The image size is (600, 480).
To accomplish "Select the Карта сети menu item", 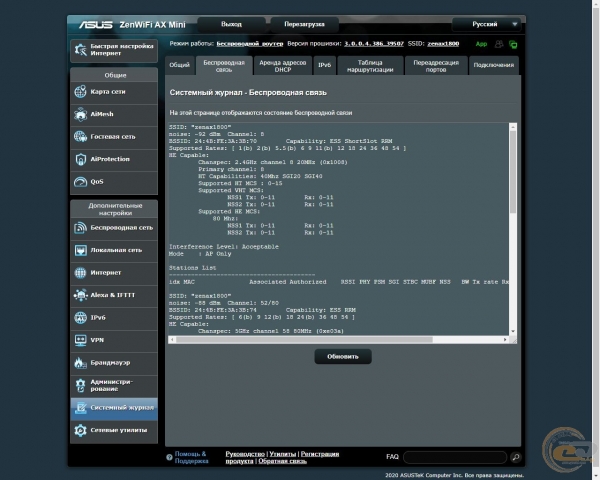I will [114, 92].
